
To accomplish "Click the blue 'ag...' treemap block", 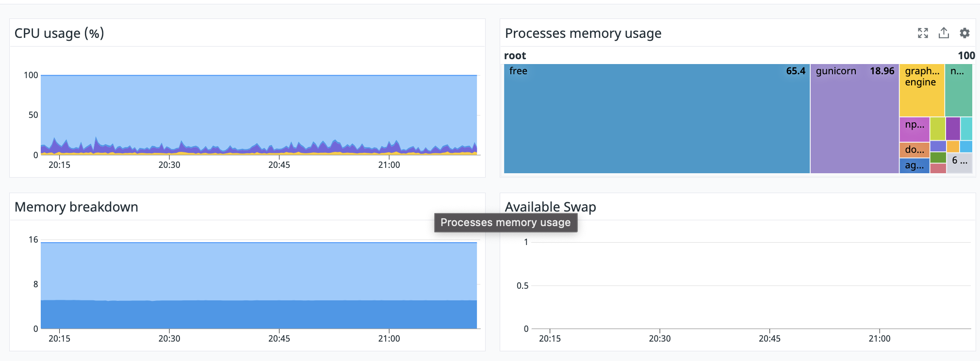I will tap(915, 166).
